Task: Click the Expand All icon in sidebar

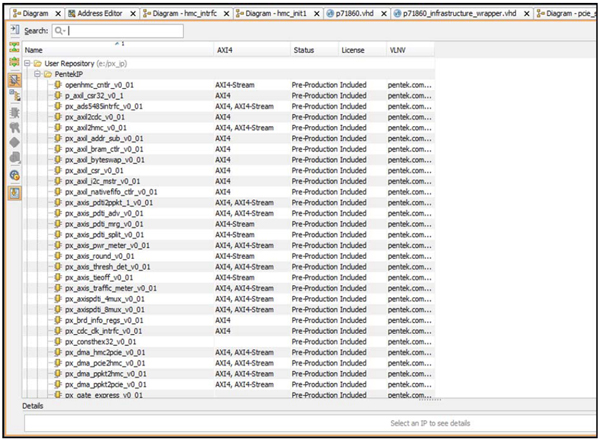Action: click(x=15, y=62)
